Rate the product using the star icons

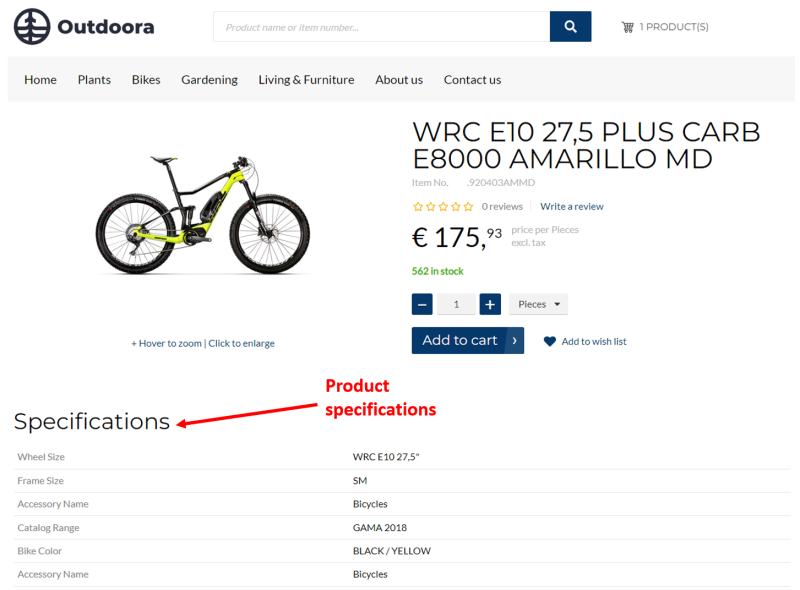coord(443,207)
